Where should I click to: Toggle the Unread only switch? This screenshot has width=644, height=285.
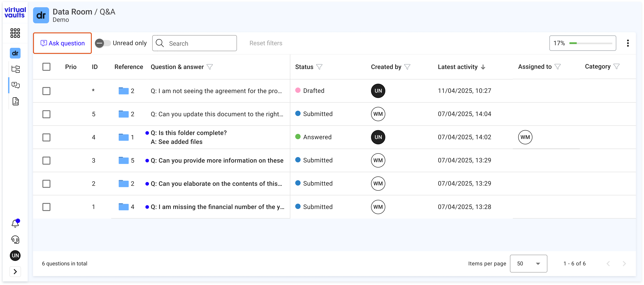coord(103,43)
